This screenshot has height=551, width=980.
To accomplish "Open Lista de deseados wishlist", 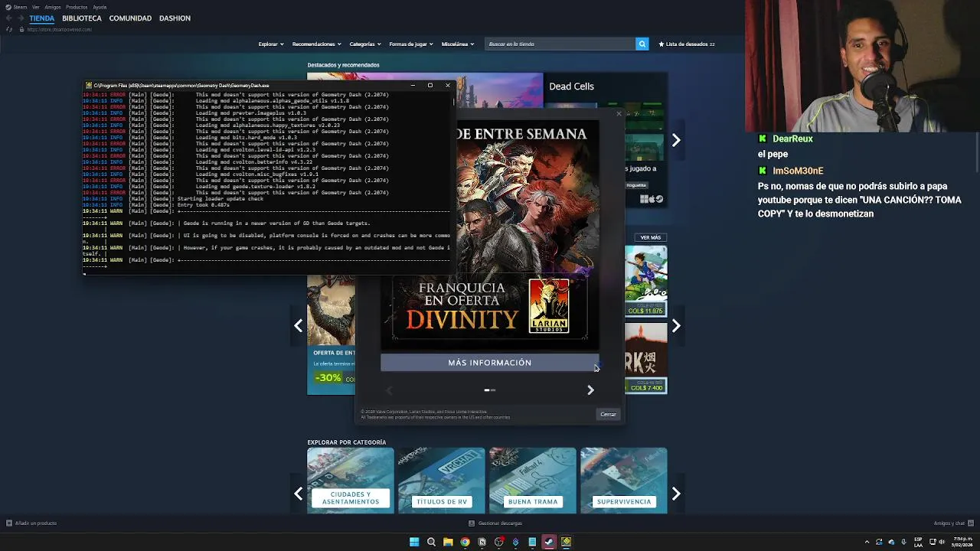I will coord(687,44).
